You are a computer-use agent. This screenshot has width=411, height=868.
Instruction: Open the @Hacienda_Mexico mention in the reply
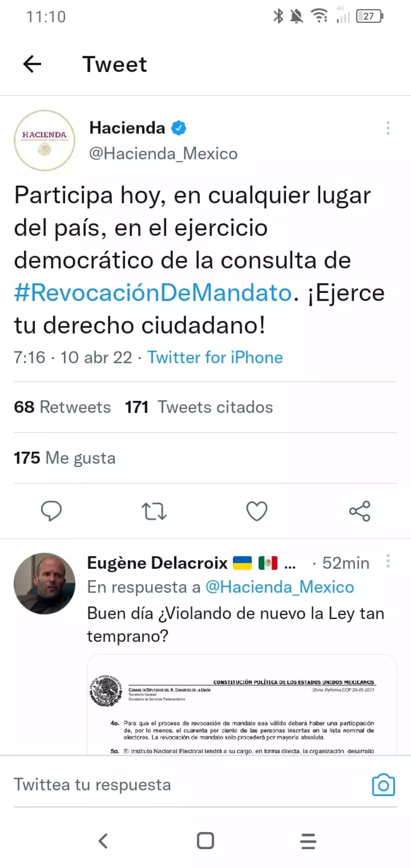click(279, 587)
